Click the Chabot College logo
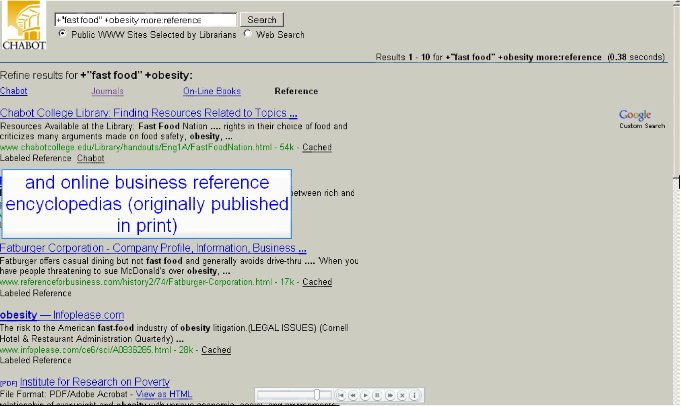The height and width of the screenshot is (406, 681). [23, 25]
